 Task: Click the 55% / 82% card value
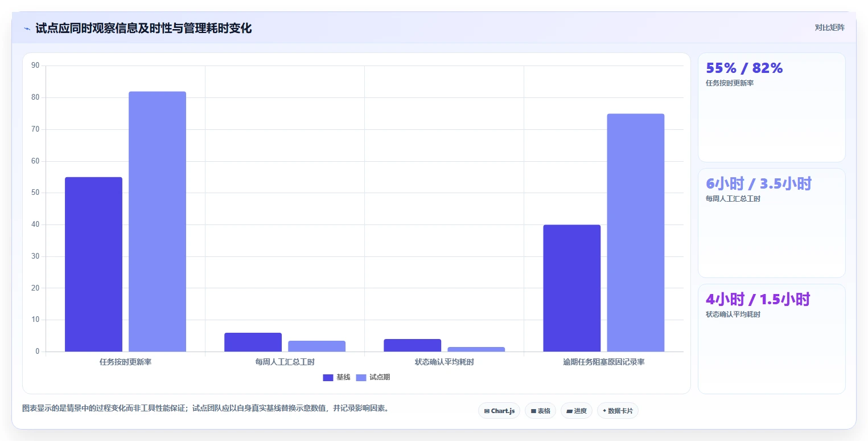pos(744,68)
